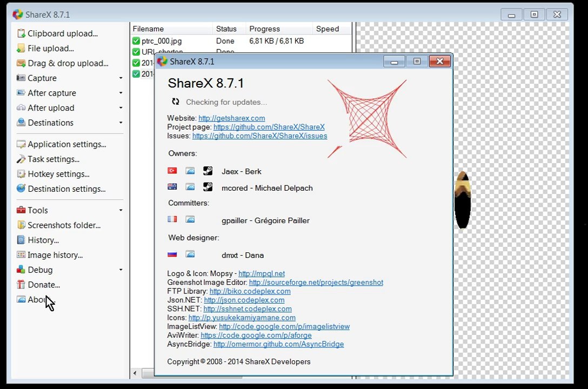Open the sshnet.codeplex.com link

point(248,309)
